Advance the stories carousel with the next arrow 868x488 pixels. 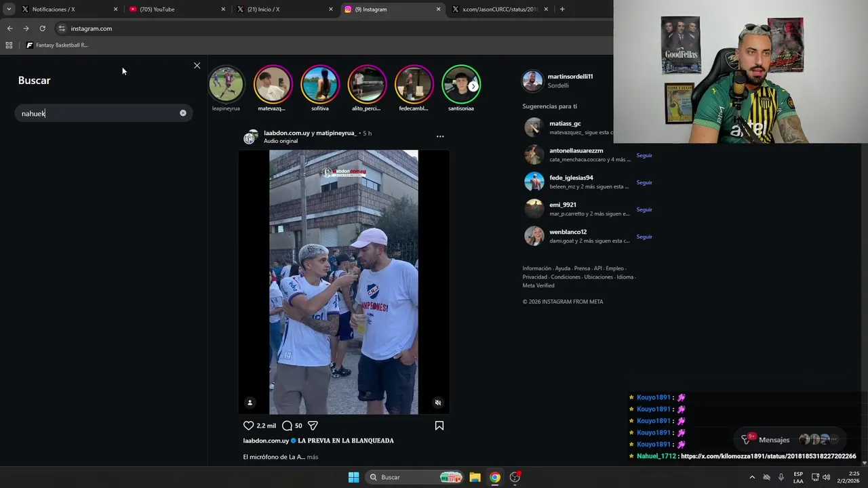473,86
